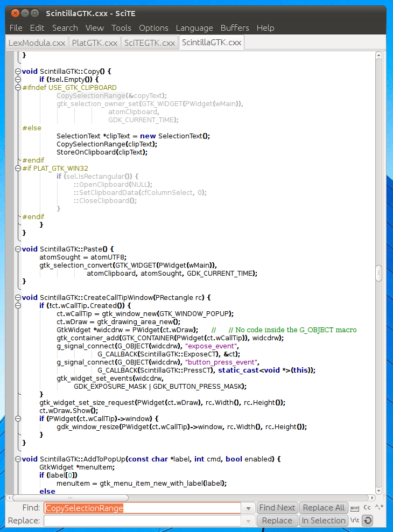Click the Find Next button

277,508
